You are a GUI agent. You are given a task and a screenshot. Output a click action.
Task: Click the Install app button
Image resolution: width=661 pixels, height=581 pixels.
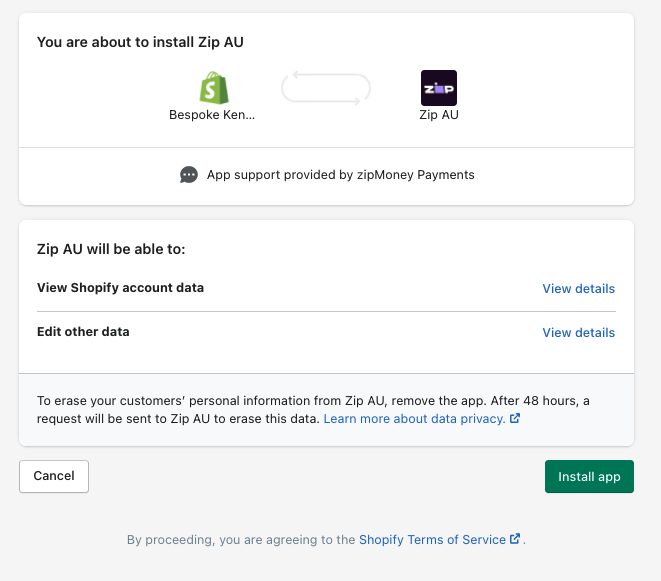point(589,476)
